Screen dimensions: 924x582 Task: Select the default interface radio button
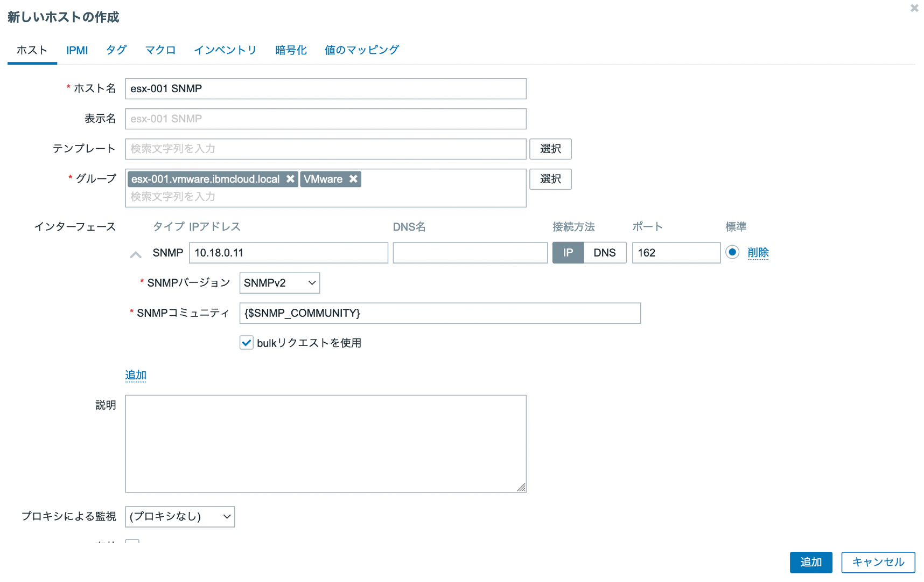click(x=732, y=252)
